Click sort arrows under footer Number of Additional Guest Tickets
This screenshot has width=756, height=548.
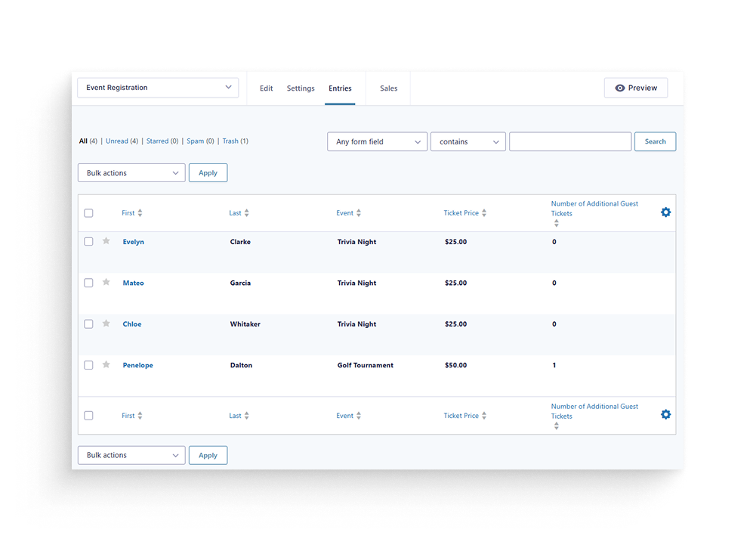pos(556,426)
